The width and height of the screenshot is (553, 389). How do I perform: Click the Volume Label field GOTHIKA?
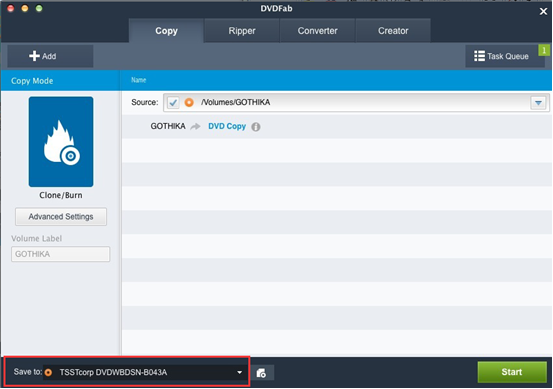tap(61, 254)
